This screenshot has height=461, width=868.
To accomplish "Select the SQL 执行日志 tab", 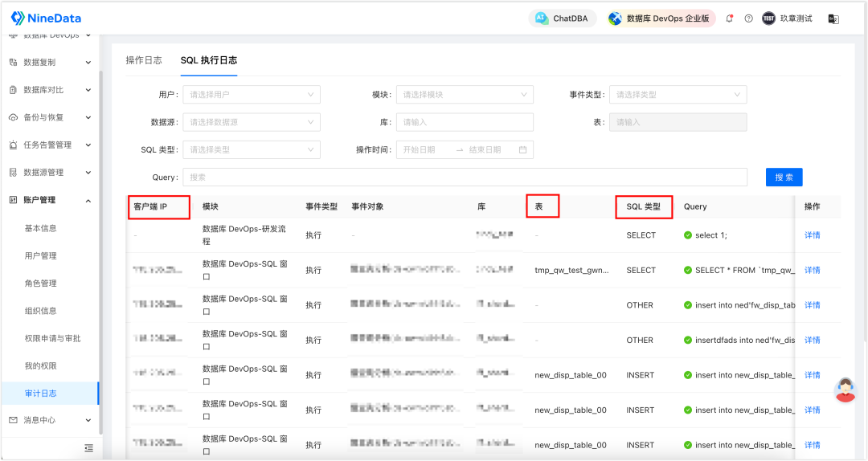I will tap(209, 60).
